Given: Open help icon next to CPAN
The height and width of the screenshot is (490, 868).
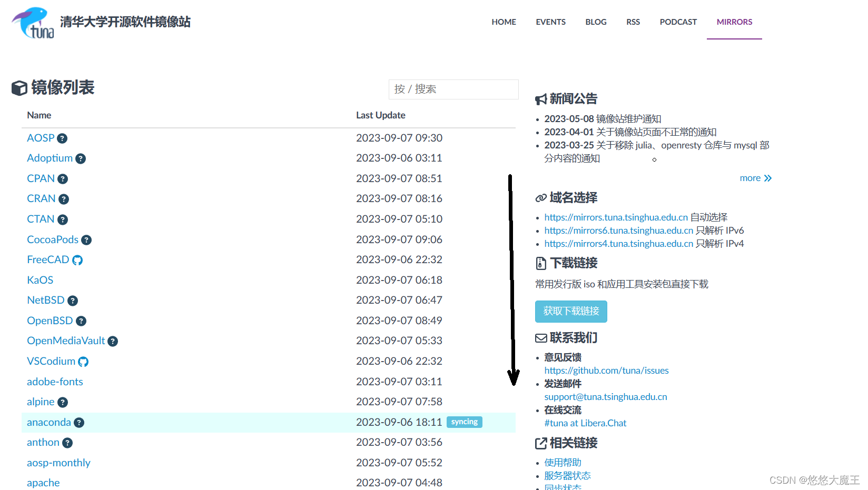Looking at the screenshot, I should (x=63, y=179).
